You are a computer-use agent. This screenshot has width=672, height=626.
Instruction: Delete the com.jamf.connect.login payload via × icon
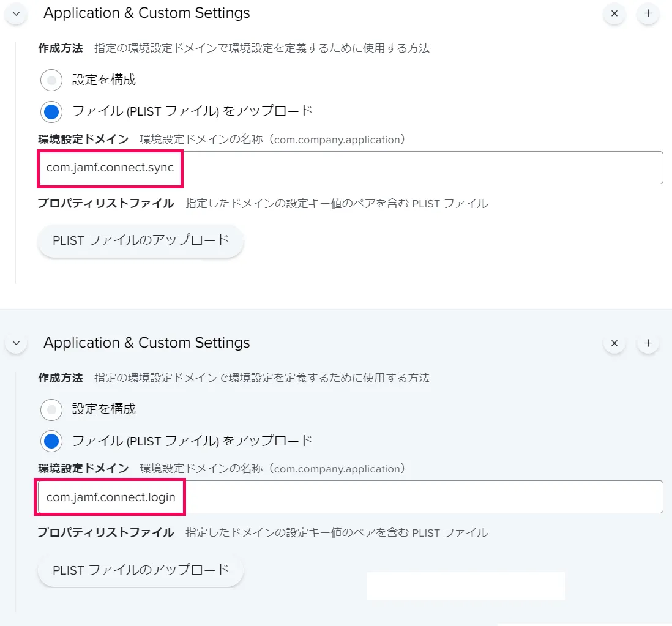coord(614,343)
